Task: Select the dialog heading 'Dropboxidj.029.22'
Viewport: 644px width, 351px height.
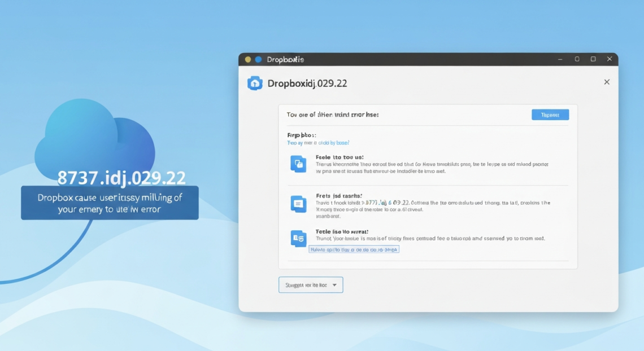Action: pos(307,83)
